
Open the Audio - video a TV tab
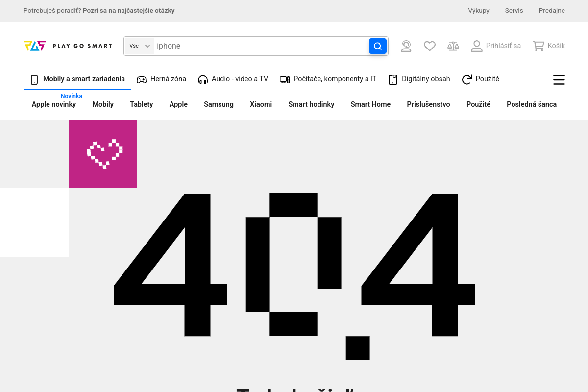point(233,79)
